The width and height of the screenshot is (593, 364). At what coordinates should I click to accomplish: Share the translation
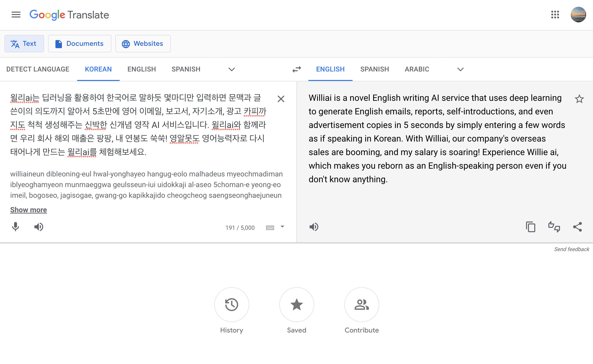click(577, 227)
